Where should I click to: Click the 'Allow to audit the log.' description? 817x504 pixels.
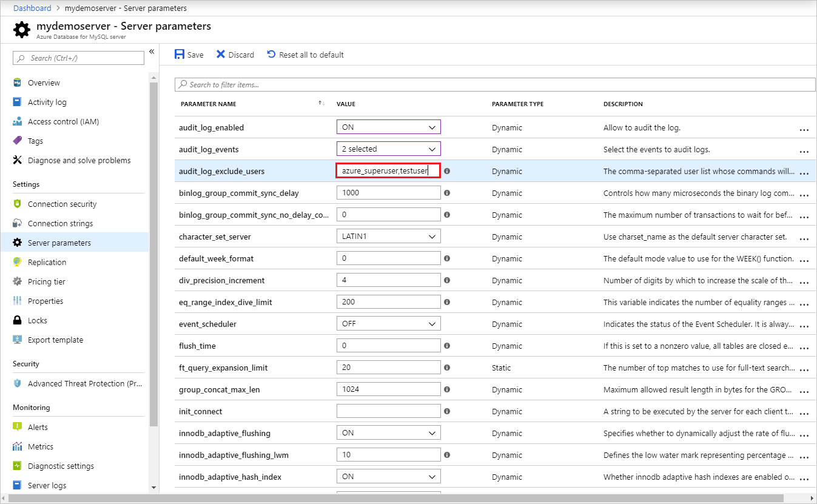point(642,127)
